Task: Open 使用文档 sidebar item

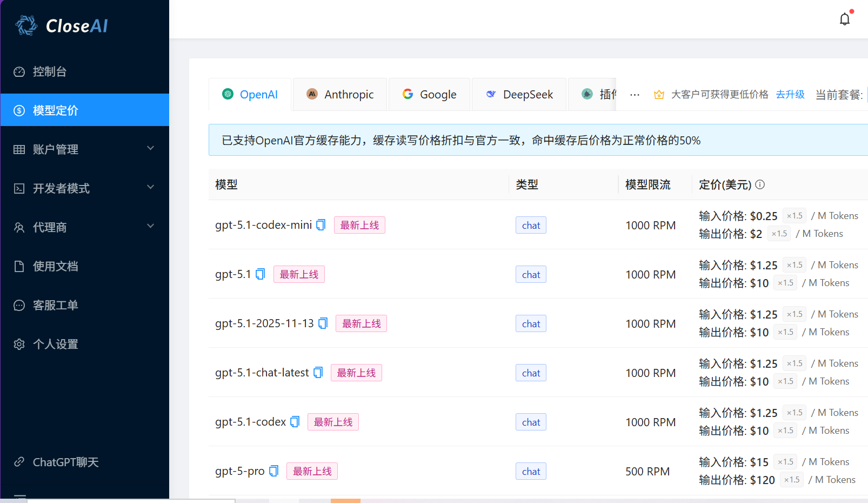Action: (x=85, y=266)
